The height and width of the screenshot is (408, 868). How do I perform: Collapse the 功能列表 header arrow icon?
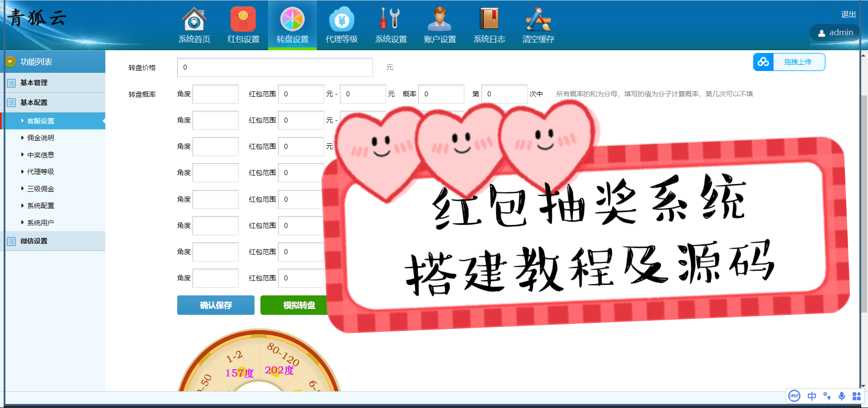[x=10, y=62]
